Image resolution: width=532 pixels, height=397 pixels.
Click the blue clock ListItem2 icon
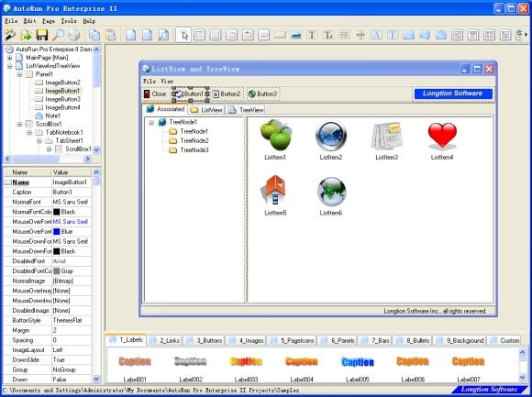[331, 135]
